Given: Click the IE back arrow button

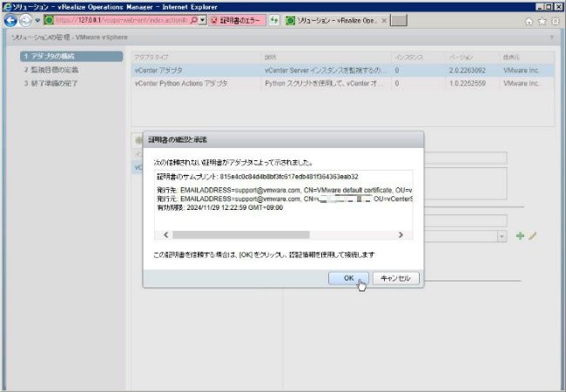Looking at the screenshot, I should 10,20.
